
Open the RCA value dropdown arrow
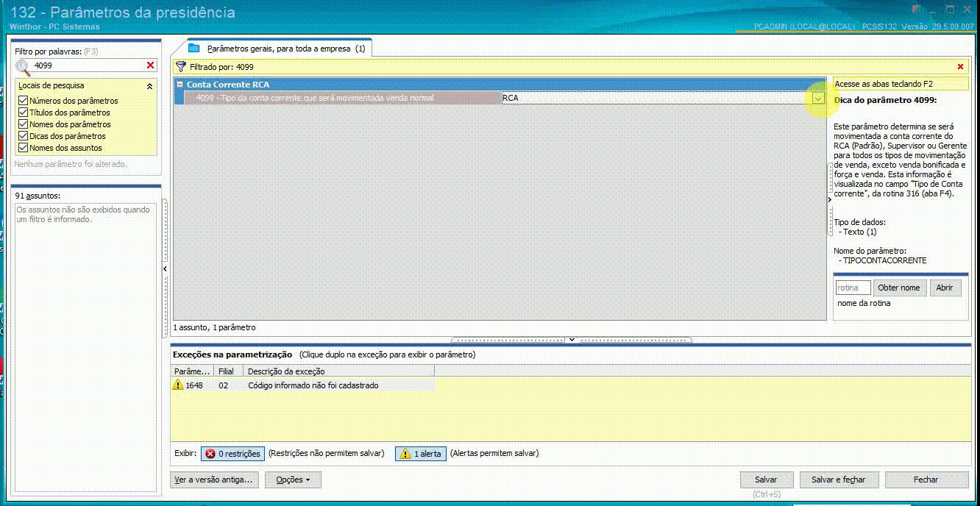818,98
